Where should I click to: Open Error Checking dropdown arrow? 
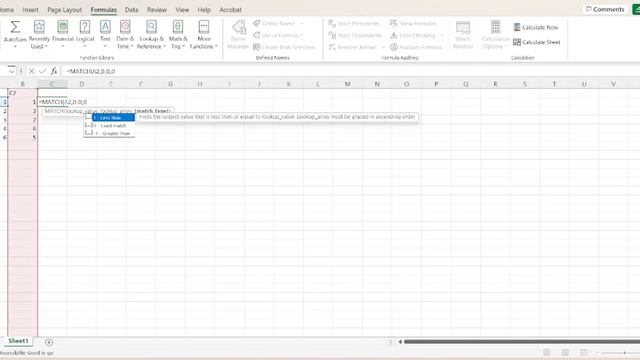[442, 36]
